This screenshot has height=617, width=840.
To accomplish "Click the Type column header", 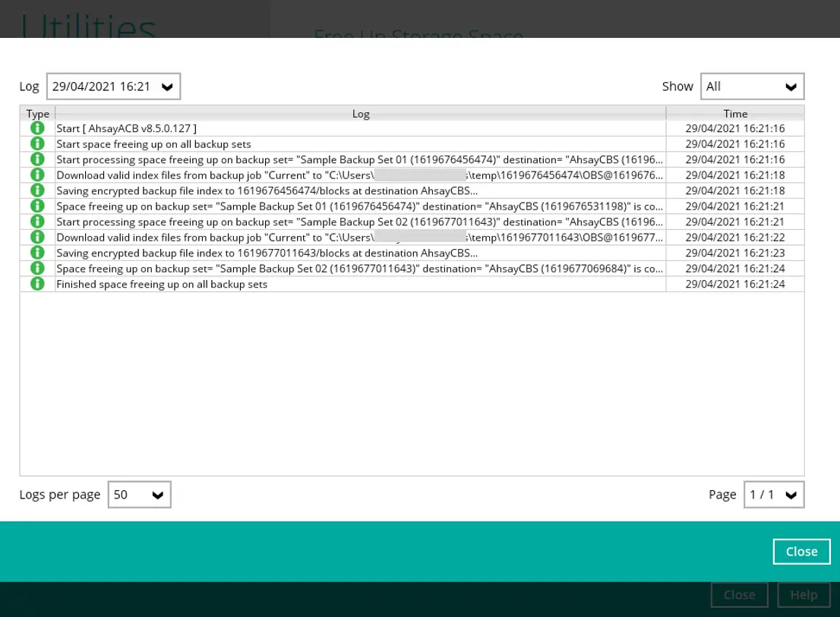I will tap(37, 114).
